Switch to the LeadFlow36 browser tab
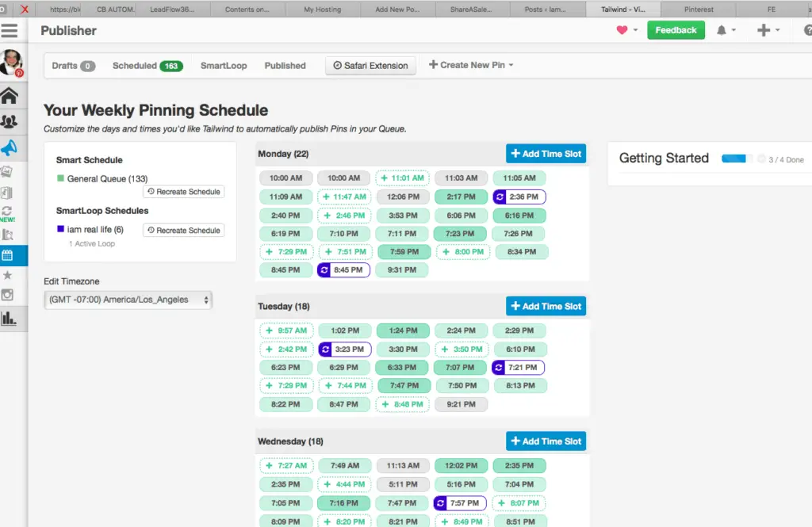Viewport: 812px width, 527px height. [172, 10]
